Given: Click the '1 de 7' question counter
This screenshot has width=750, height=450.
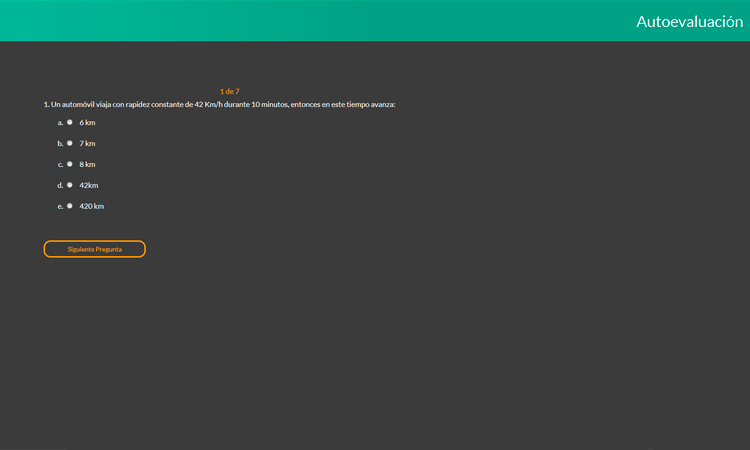Looking at the screenshot, I should 230,91.
